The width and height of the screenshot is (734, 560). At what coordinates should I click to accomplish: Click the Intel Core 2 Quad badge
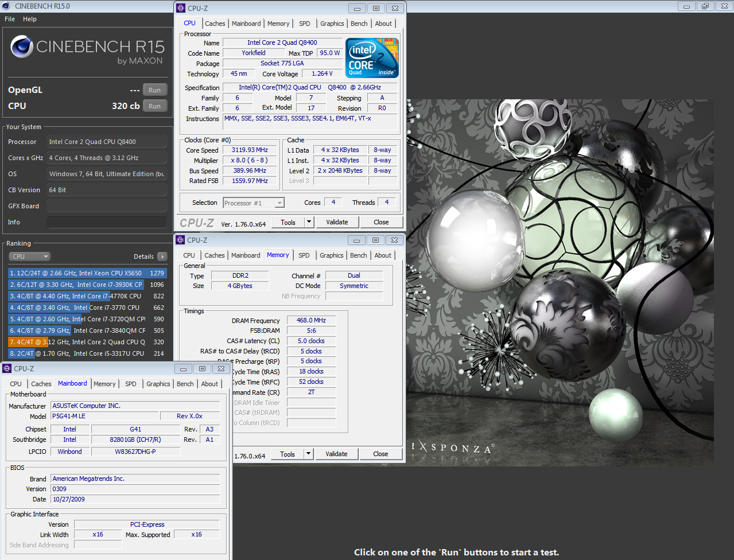click(372, 58)
